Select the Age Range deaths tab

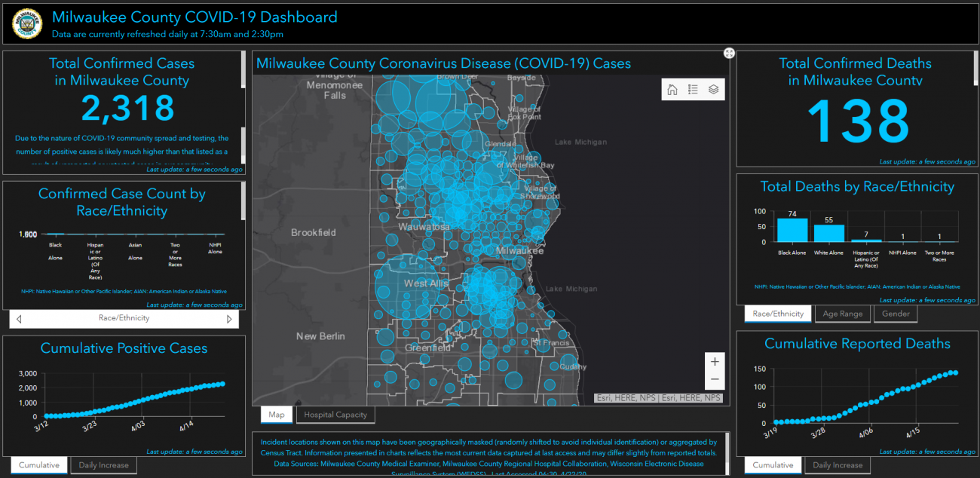842,314
